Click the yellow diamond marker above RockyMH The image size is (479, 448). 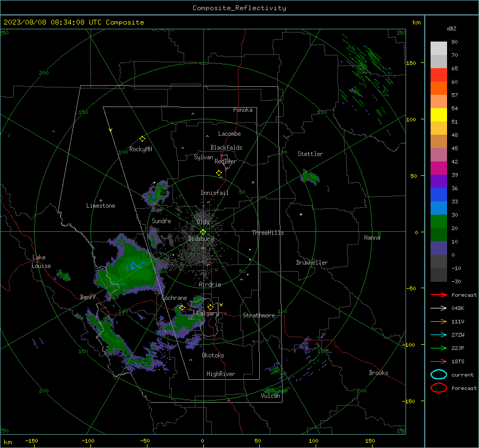pos(142,139)
